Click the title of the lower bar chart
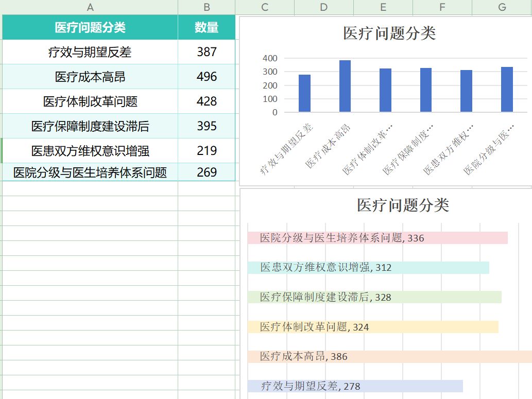Screen dimensions: 532x399 pos(403,205)
